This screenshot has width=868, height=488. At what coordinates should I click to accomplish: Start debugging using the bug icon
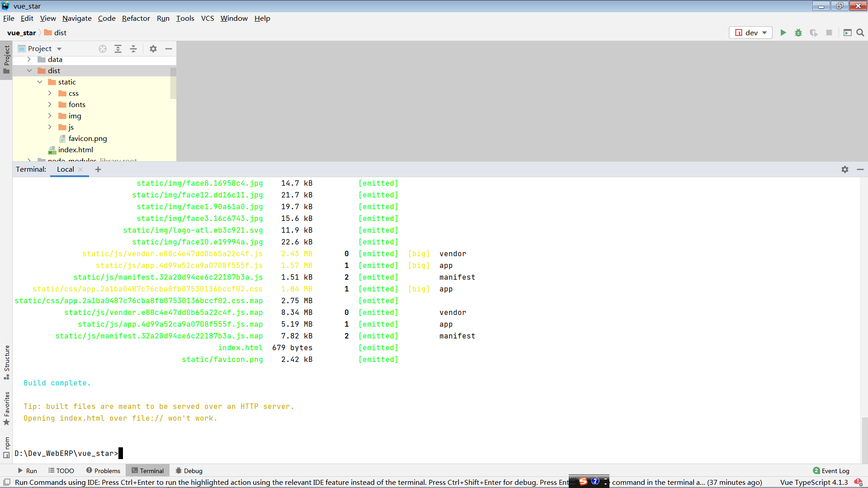(x=798, y=33)
